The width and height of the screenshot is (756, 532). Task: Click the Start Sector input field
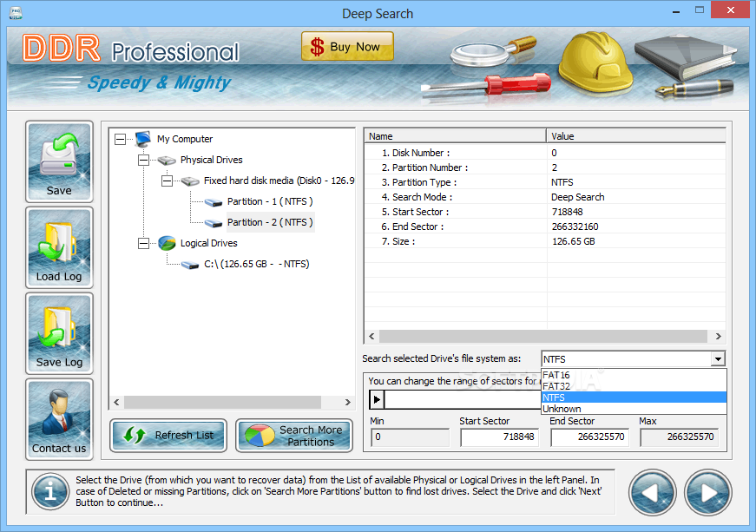coord(499,437)
